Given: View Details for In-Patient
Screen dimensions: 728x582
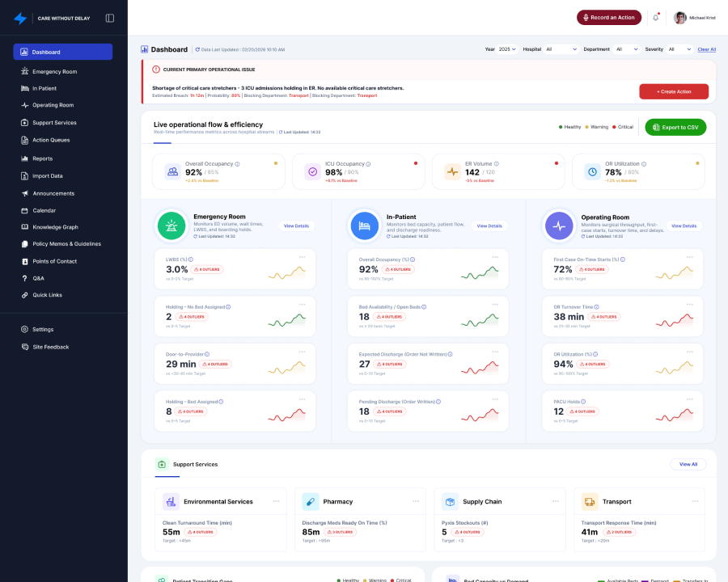Looking at the screenshot, I should coord(489,226).
